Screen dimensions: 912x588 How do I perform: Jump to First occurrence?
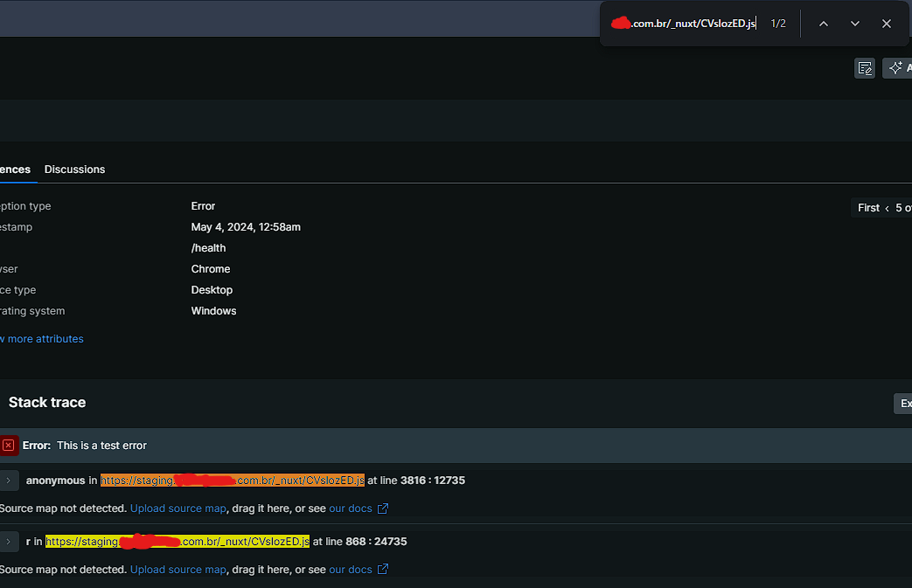pos(868,208)
